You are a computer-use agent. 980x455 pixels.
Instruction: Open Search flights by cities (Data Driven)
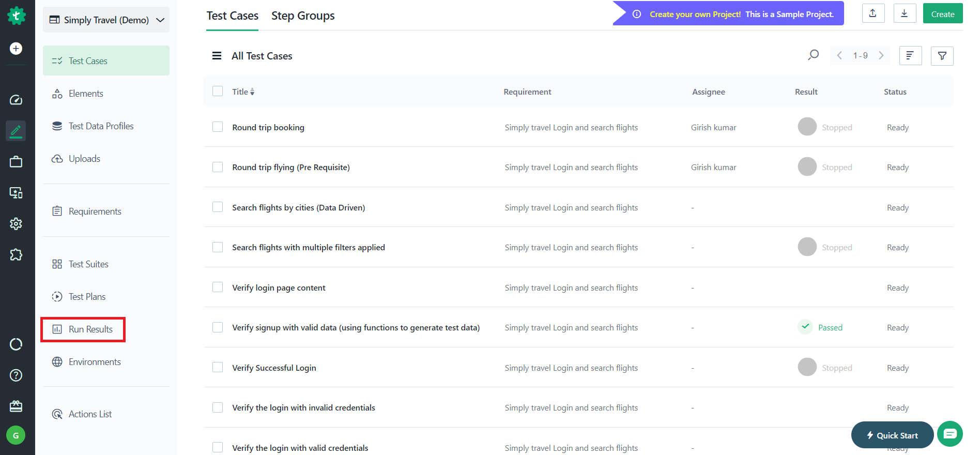[x=298, y=207]
